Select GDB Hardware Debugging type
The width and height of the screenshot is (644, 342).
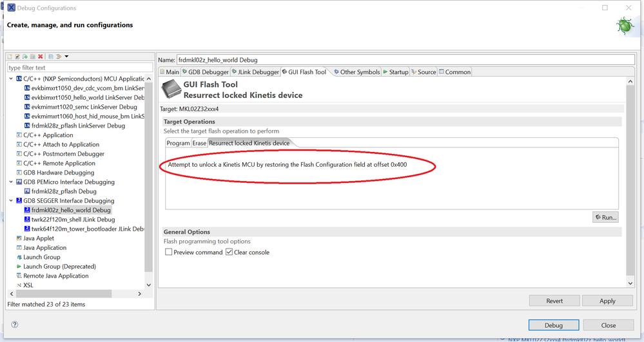(x=55, y=173)
